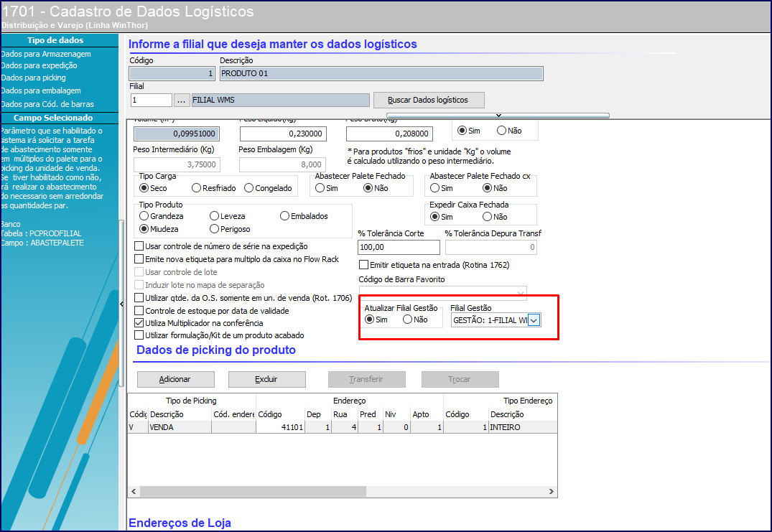Click the Rua column header
This screenshot has height=532, width=772.
(x=345, y=414)
